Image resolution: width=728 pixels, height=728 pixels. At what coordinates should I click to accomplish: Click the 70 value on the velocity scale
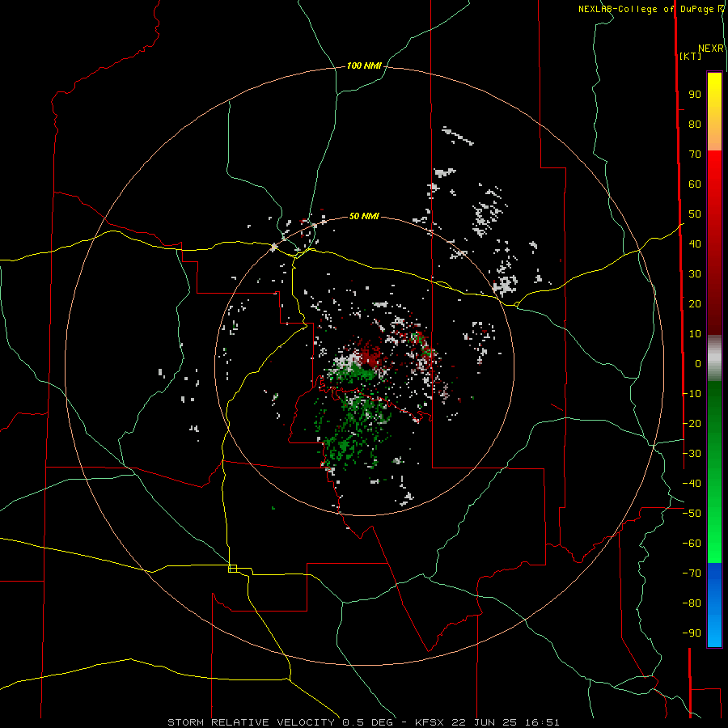(x=695, y=154)
